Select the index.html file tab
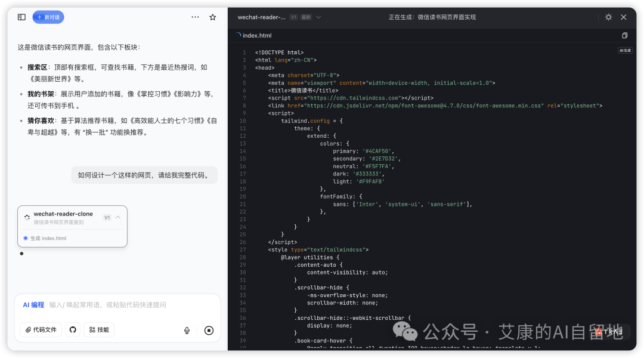Image resolution: width=644 pixels, height=358 pixels. (x=256, y=35)
